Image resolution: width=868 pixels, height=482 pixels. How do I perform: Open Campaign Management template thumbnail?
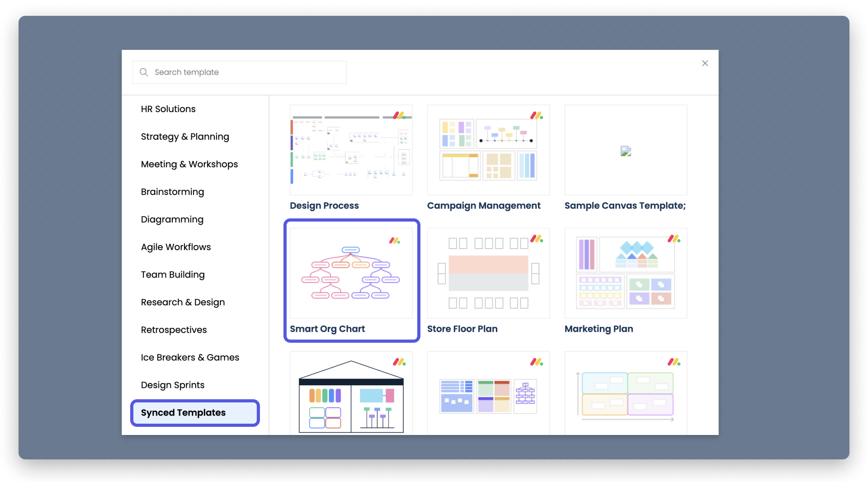pyautogui.click(x=488, y=150)
